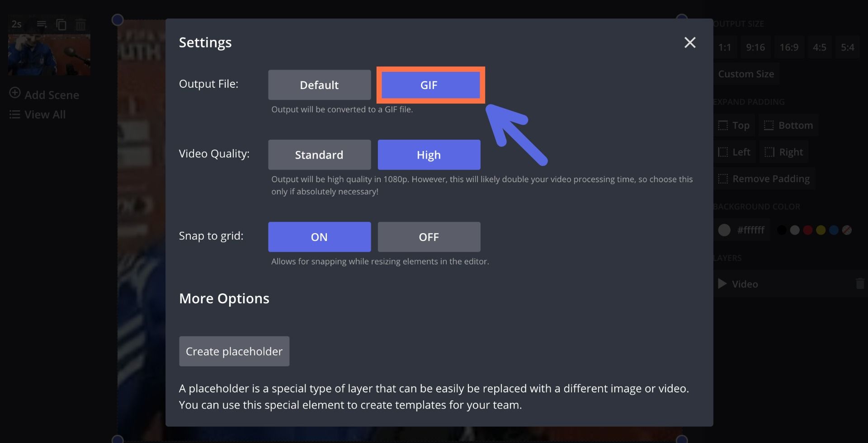Viewport: 868px width, 443px height.
Task: Select the 16:9 output size
Action: pyautogui.click(x=788, y=47)
